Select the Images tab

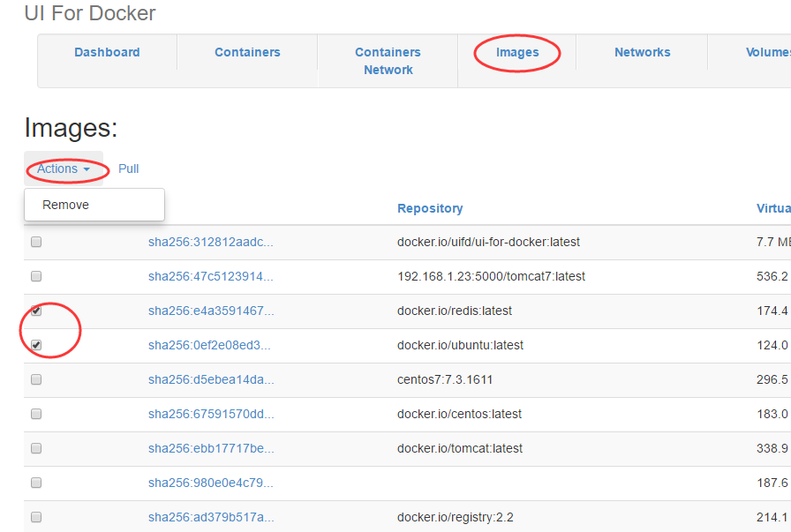tap(517, 52)
